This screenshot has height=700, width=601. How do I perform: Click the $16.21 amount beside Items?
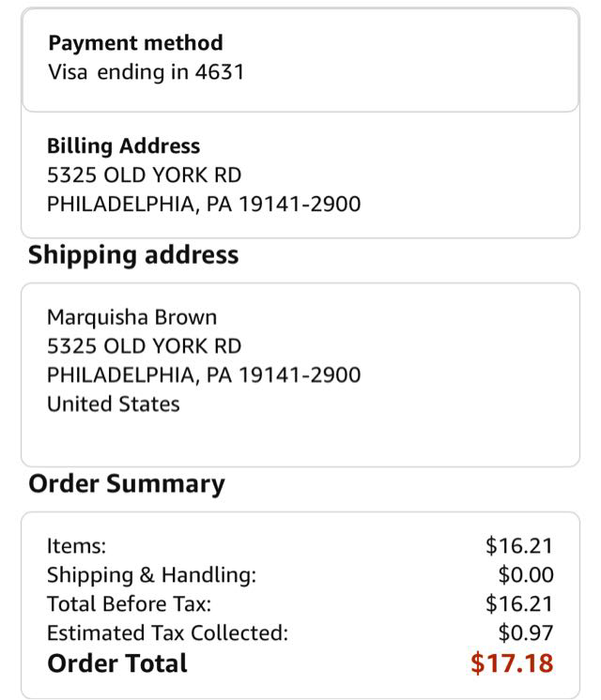click(x=519, y=546)
